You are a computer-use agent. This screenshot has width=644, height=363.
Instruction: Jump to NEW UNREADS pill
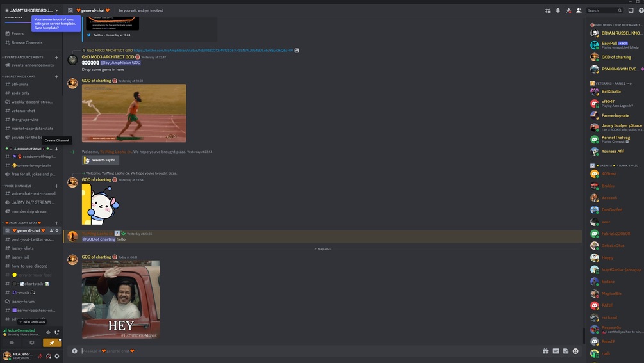click(x=32, y=322)
